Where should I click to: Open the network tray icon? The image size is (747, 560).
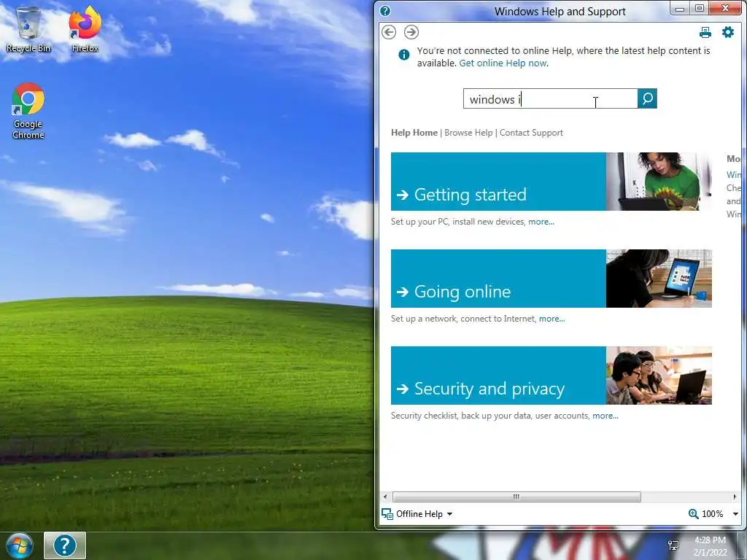(673, 545)
